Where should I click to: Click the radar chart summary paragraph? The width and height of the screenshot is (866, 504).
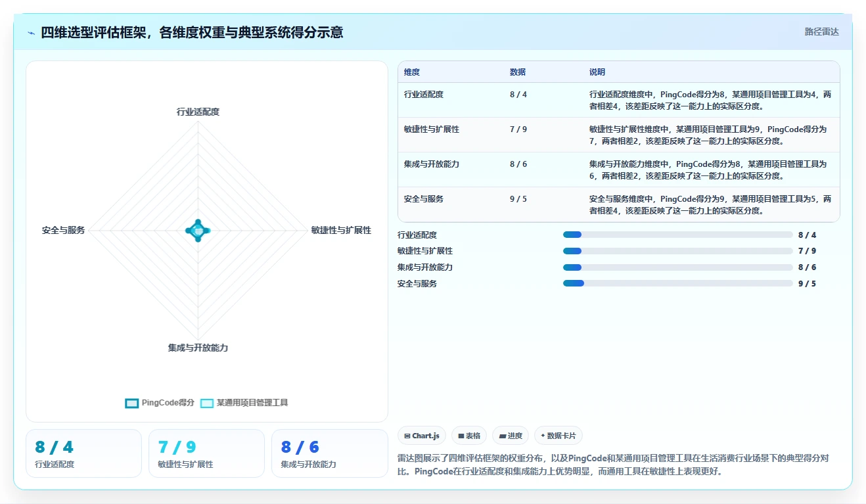pyautogui.click(x=613, y=465)
